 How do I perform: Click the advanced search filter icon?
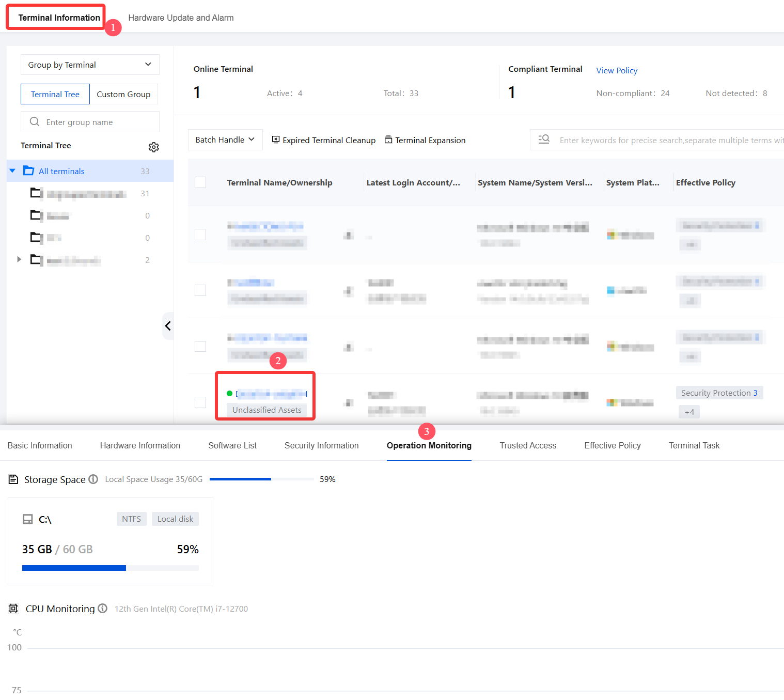(544, 139)
